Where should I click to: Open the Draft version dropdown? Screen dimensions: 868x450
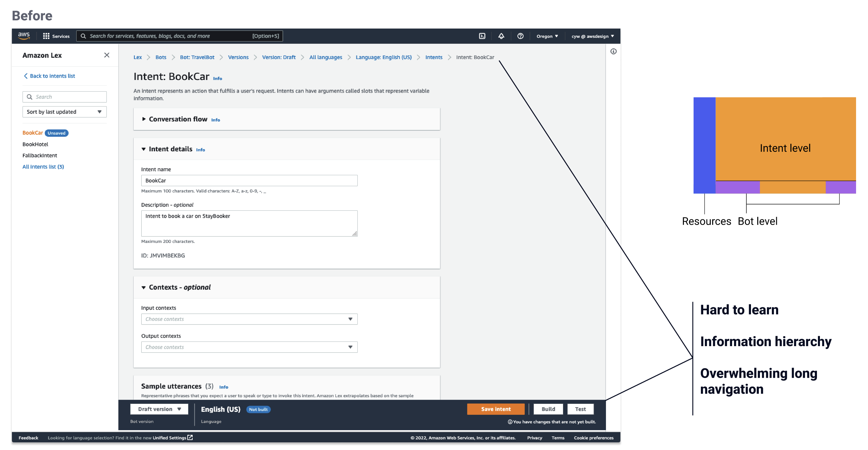tap(159, 409)
